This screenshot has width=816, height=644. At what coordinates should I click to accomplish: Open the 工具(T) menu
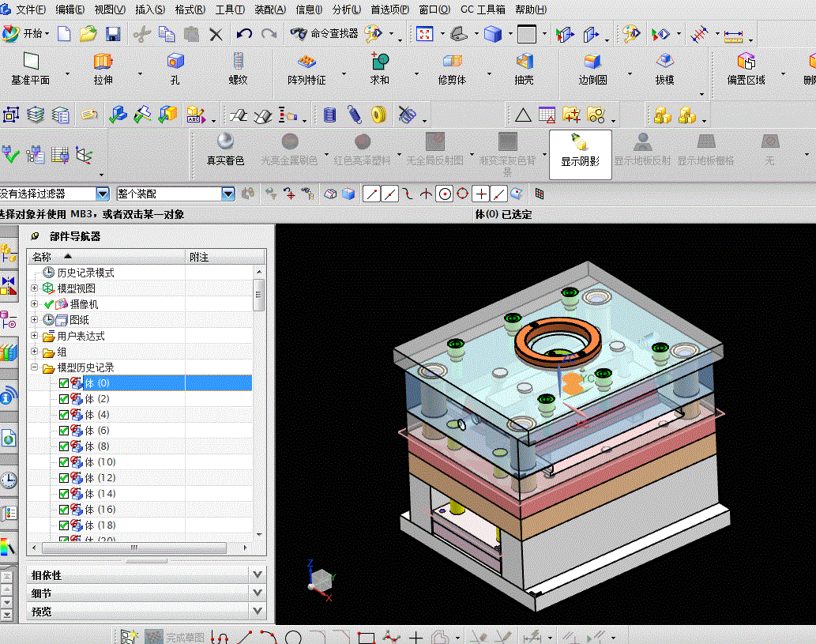(230, 9)
